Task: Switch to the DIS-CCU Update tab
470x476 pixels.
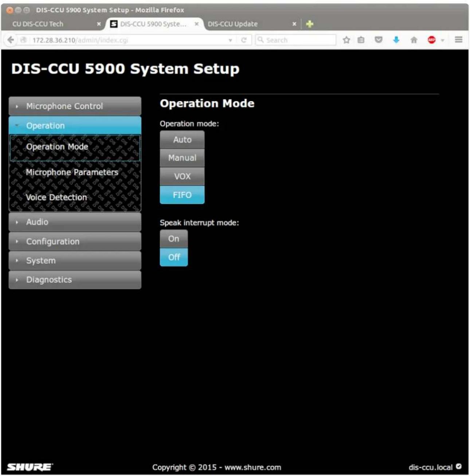Action: point(251,24)
